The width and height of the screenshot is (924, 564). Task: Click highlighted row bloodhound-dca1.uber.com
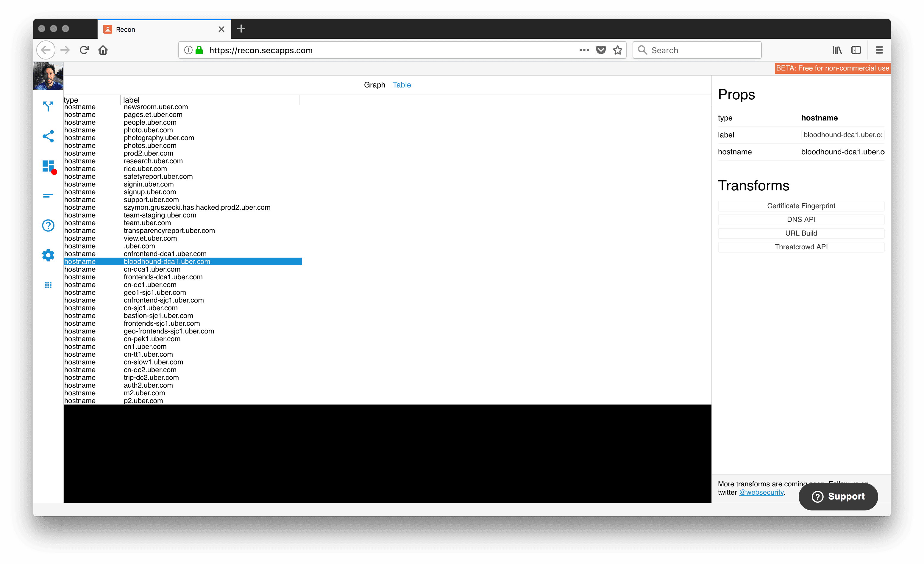(182, 261)
